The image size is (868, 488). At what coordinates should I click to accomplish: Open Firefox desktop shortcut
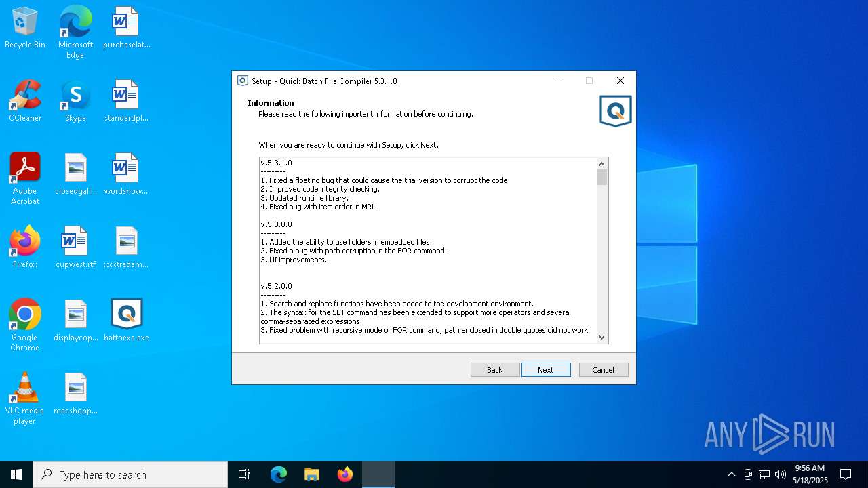(25, 248)
